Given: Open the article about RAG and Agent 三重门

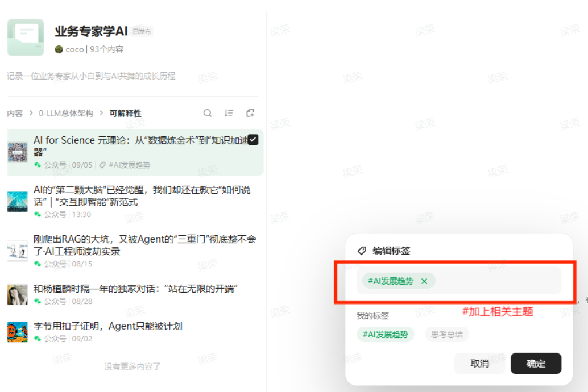Looking at the screenshot, I should click(x=144, y=245).
